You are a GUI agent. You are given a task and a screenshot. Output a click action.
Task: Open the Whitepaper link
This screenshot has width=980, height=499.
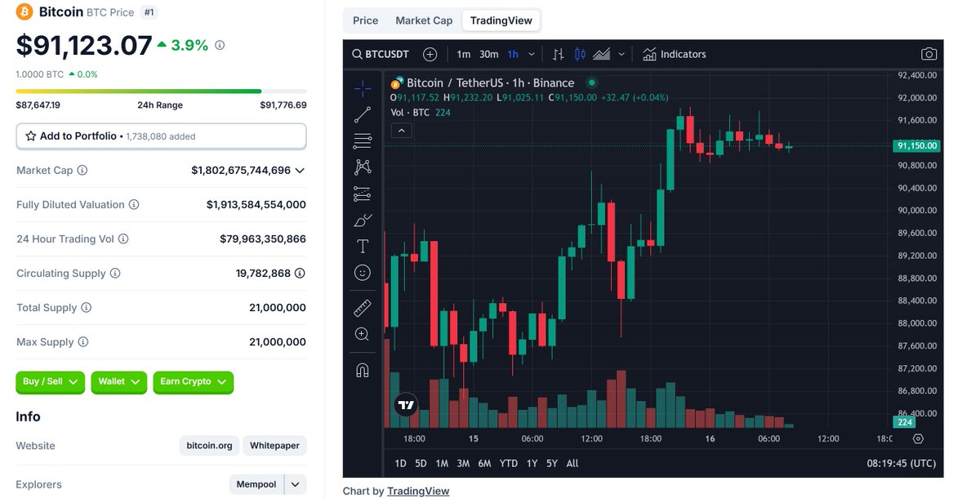274,445
